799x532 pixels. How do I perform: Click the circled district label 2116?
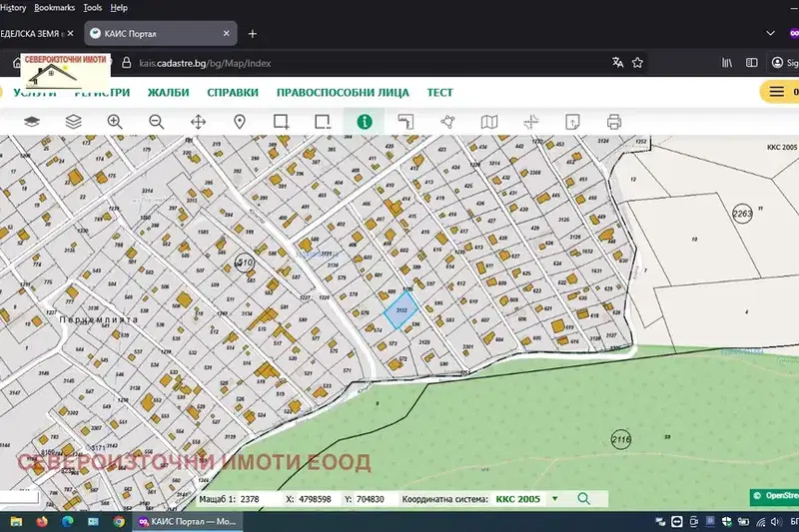pyautogui.click(x=620, y=439)
